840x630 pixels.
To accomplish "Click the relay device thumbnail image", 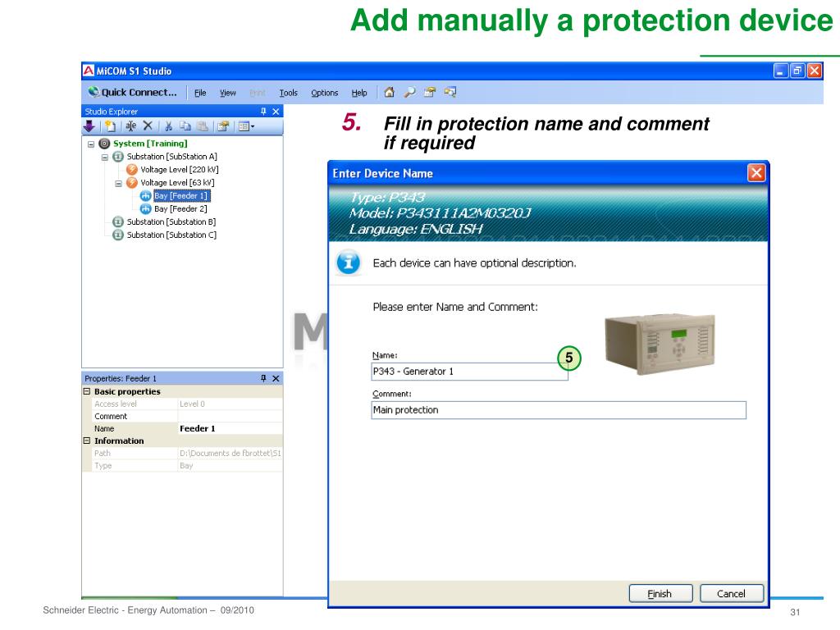I will [660, 344].
